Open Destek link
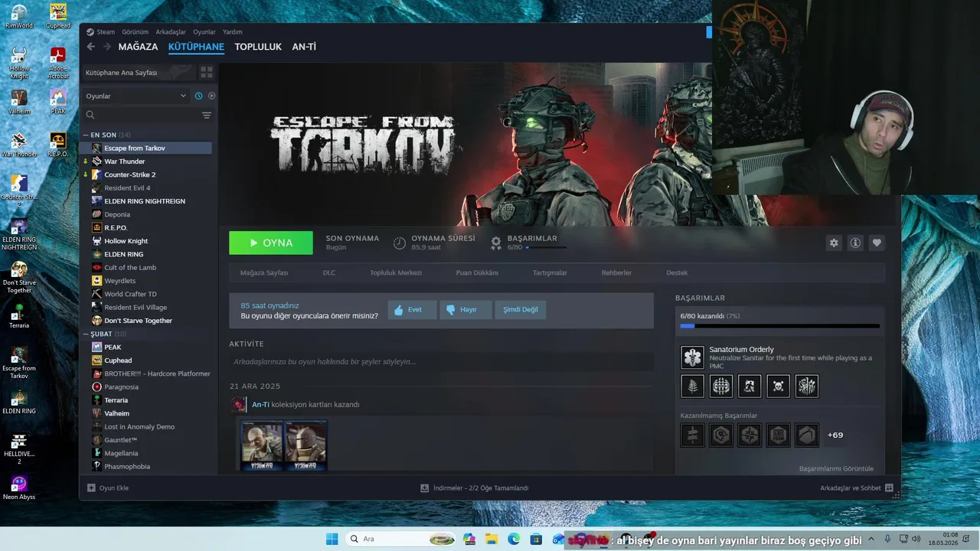 click(677, 272)
